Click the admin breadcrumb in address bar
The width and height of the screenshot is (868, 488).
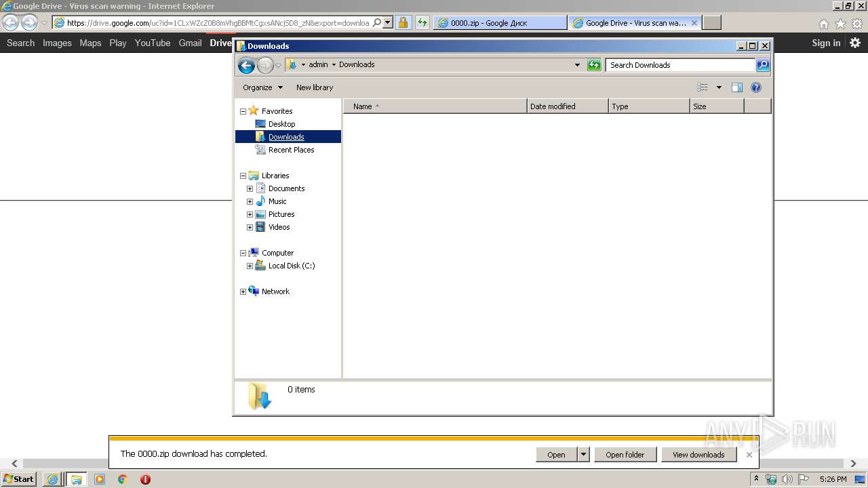click(318, 65)
